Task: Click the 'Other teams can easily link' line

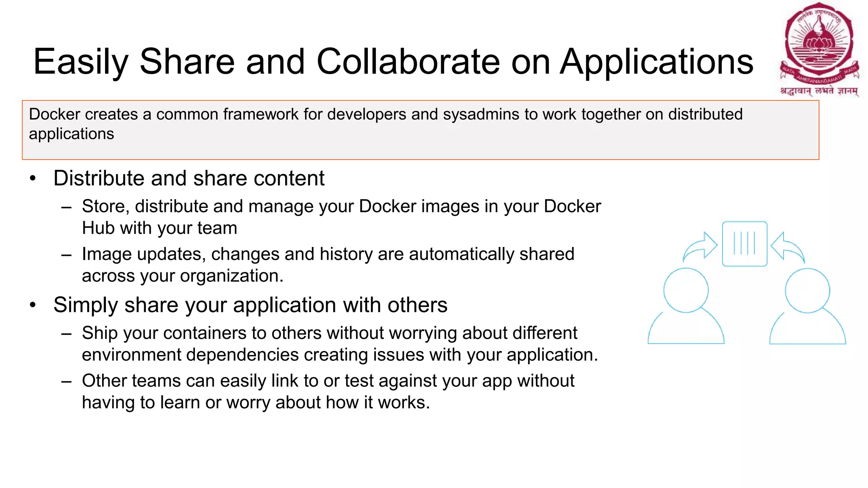Action: tap(328, 381)
